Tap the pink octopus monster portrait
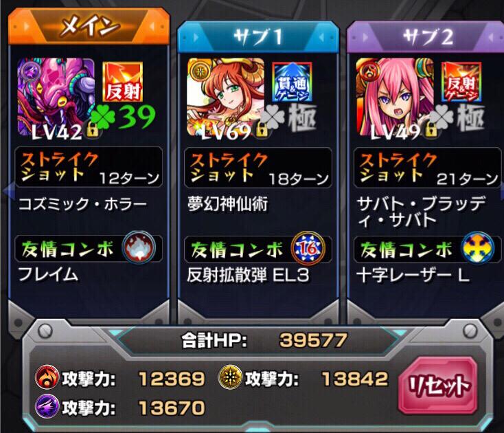504x433 pixels. 56,96
